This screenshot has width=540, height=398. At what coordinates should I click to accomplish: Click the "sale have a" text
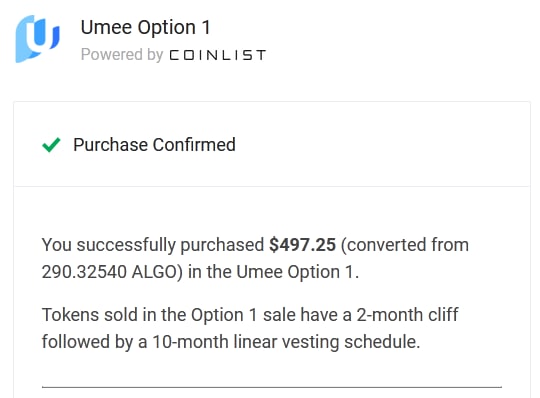pyautogui.click(x=307, y=315)
